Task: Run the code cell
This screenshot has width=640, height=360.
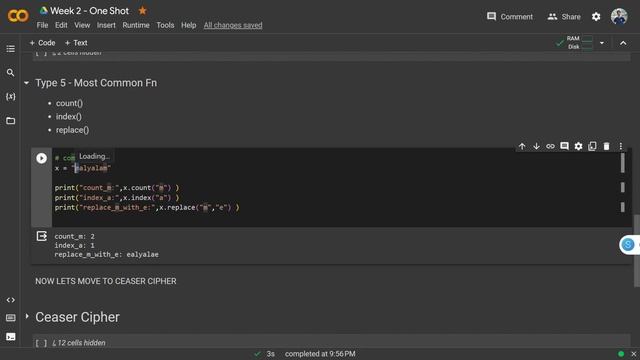Action: (41, 158)
